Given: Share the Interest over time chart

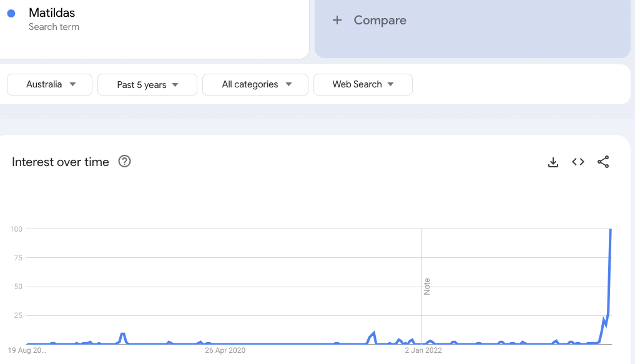Looking at the screenshot, I should point(603,162).
